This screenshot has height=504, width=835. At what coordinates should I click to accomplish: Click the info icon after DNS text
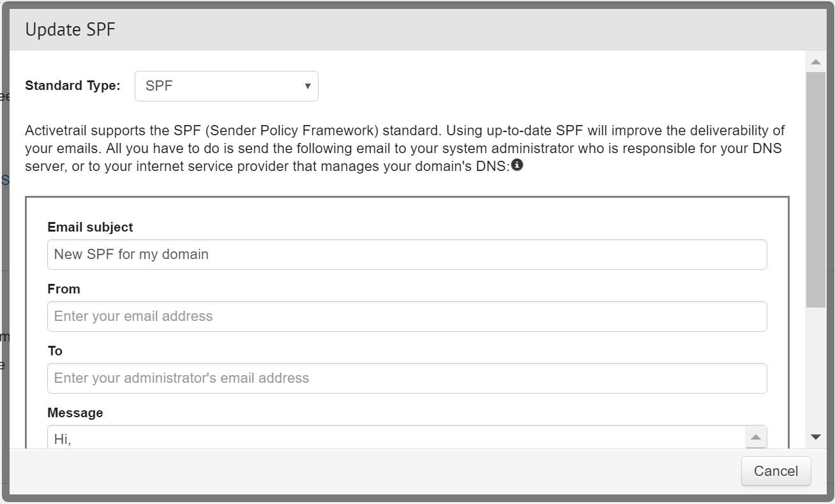point(517,166)
